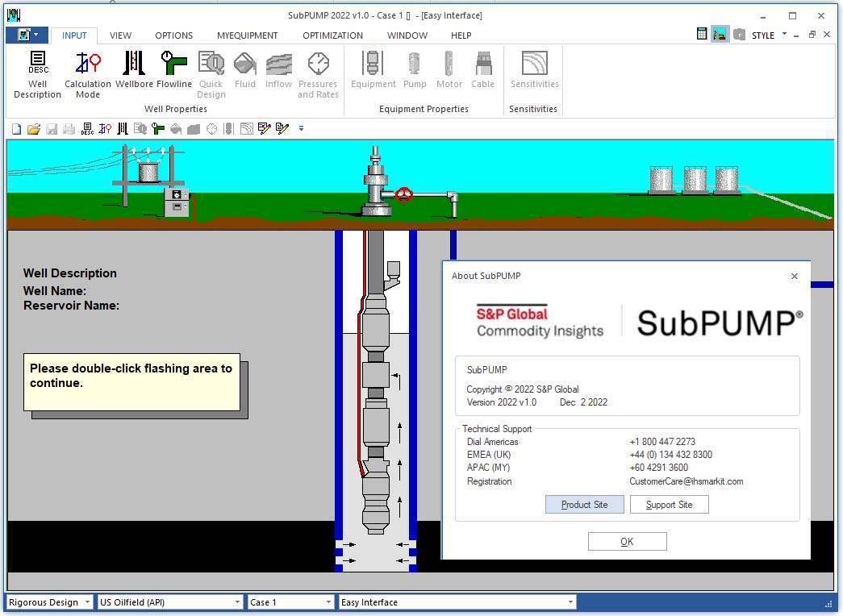The width and height of the screenshot is (843, 616).
Task: Select the Pump equipment icon
Action: [x=415, y=71]
